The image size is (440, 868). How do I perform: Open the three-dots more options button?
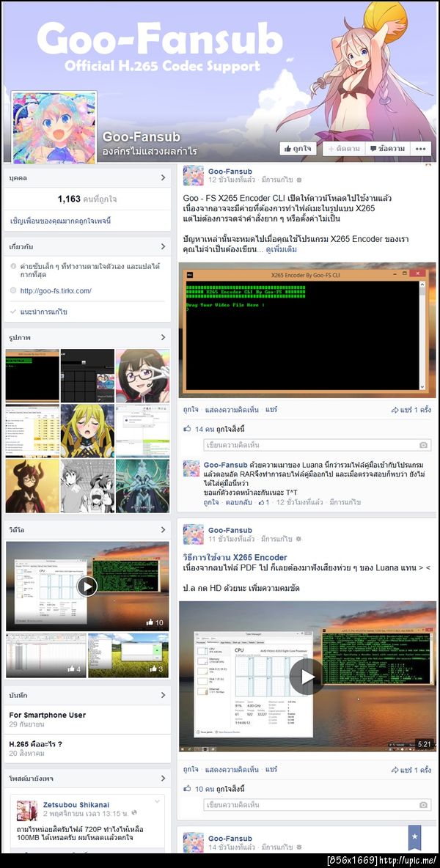point(422,148)
